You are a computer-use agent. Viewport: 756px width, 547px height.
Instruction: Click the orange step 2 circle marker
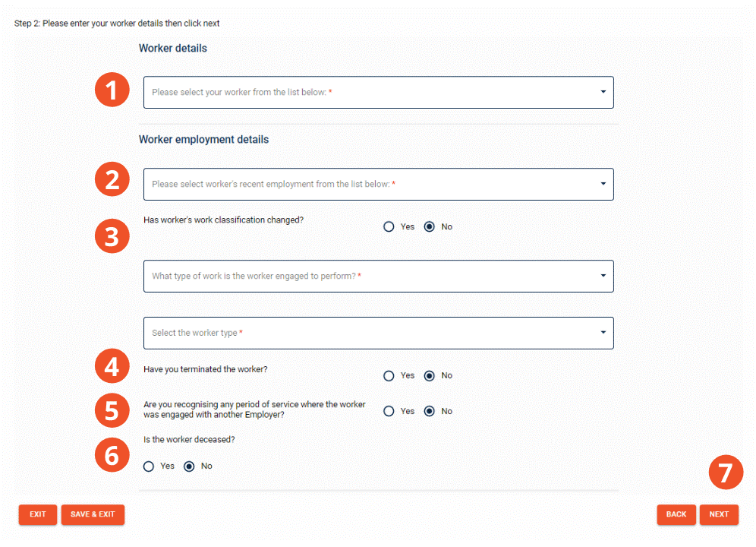[112, 179]
